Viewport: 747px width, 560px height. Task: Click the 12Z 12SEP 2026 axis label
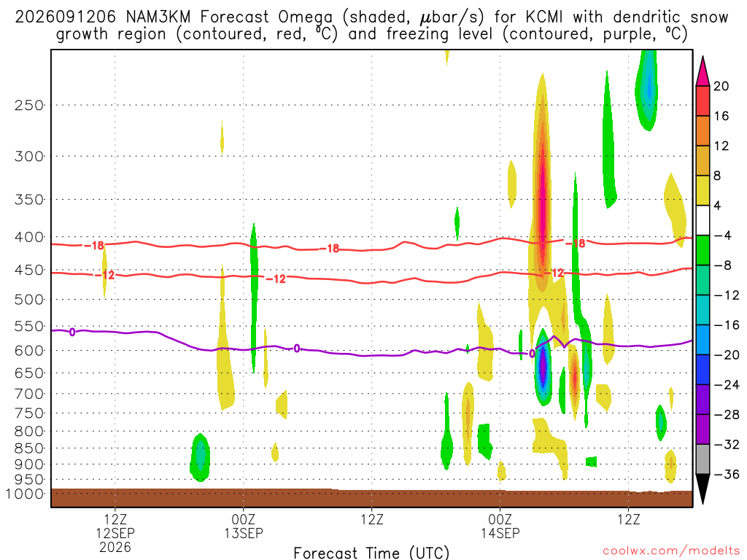pyautogui.click(x=115, y=533)
